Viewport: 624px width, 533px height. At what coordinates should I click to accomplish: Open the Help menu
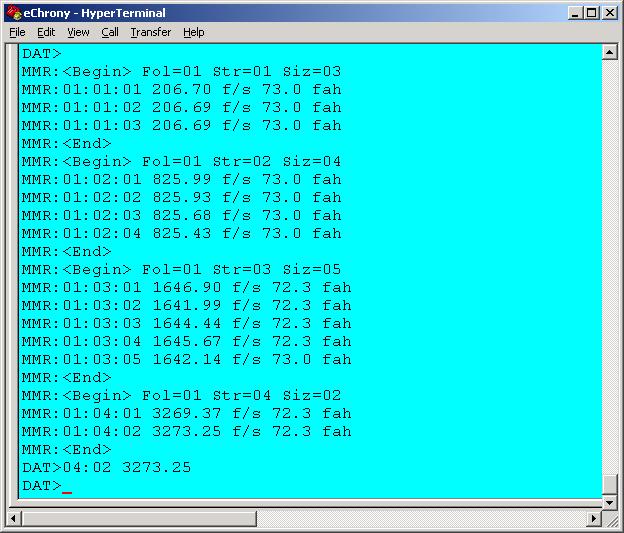tap(193, 32)
